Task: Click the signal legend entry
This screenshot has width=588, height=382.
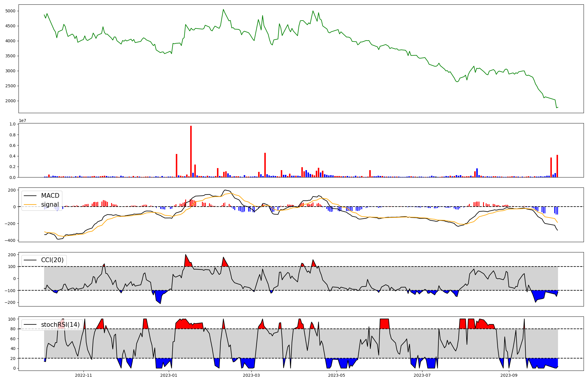Action: coord(50,205)
